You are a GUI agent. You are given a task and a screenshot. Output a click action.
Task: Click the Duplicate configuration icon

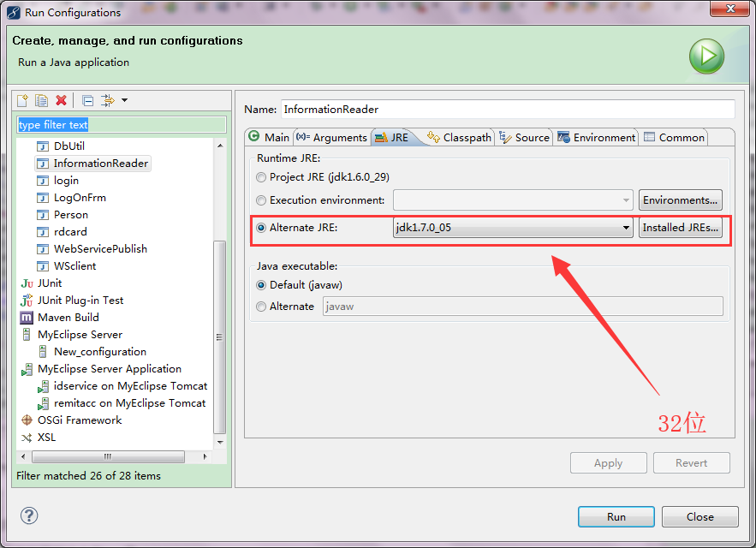tap(41, 100)
